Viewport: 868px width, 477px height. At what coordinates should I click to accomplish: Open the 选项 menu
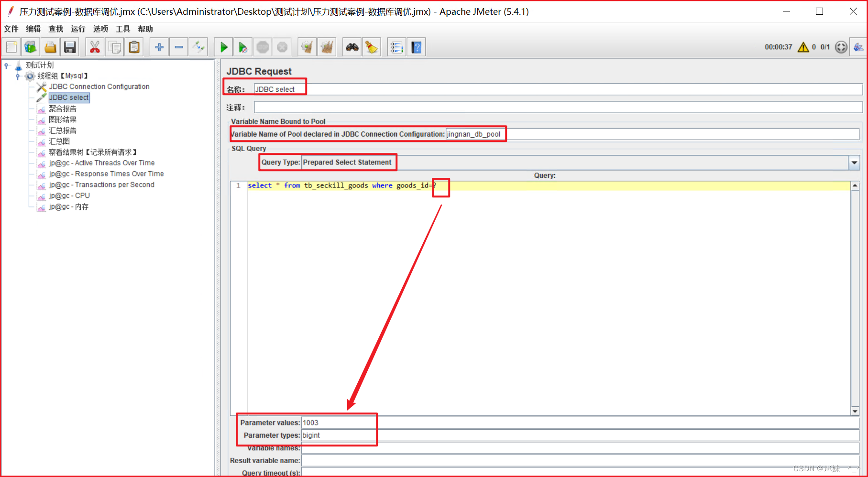[100, 29]
